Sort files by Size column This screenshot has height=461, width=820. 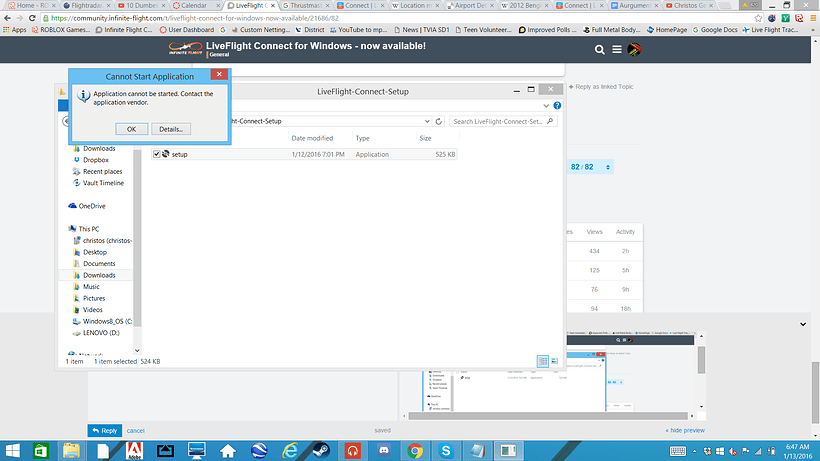[425, 139]
